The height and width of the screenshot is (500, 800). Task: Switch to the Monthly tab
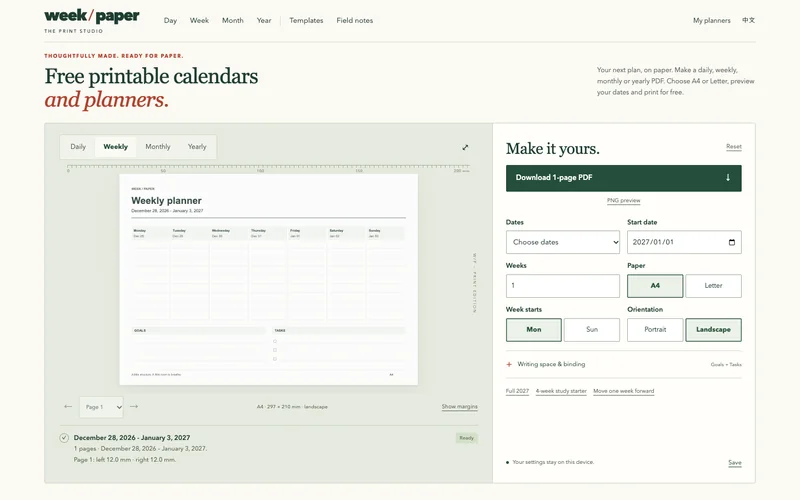[158, 147]
